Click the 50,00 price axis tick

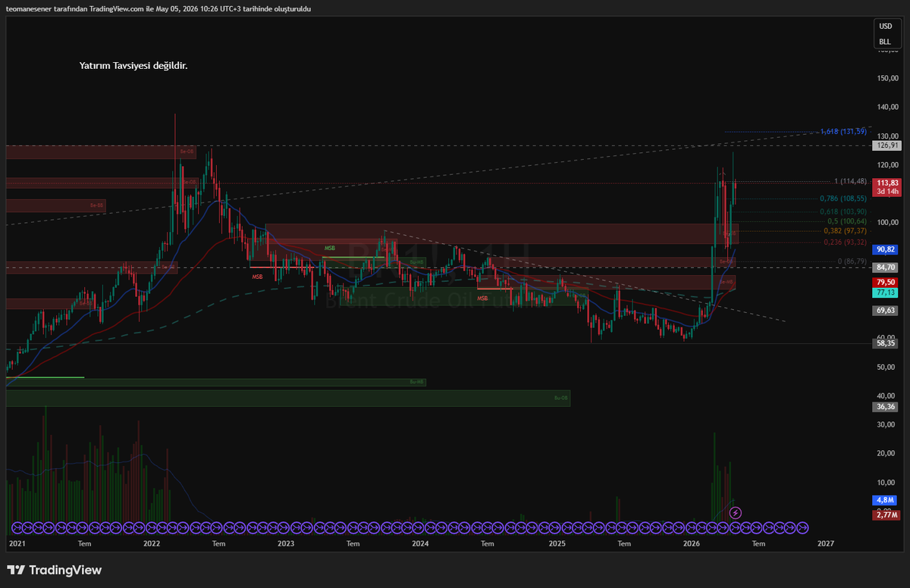pos(887,367)
